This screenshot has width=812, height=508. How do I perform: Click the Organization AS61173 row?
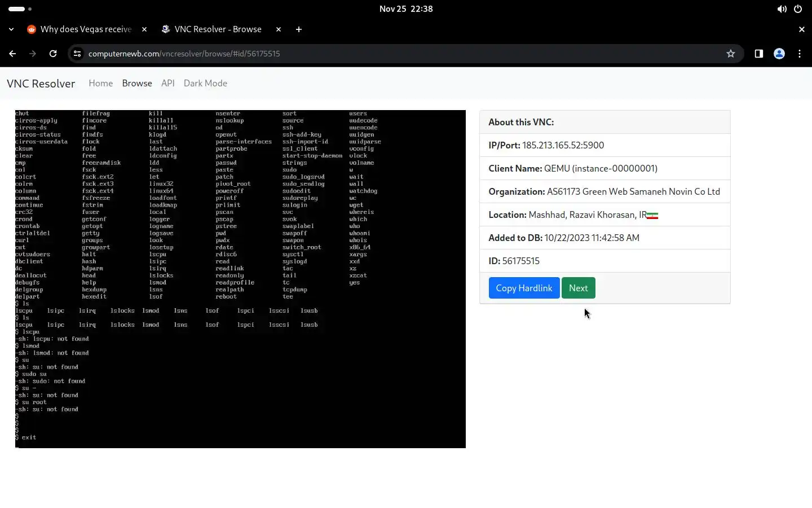605,191
